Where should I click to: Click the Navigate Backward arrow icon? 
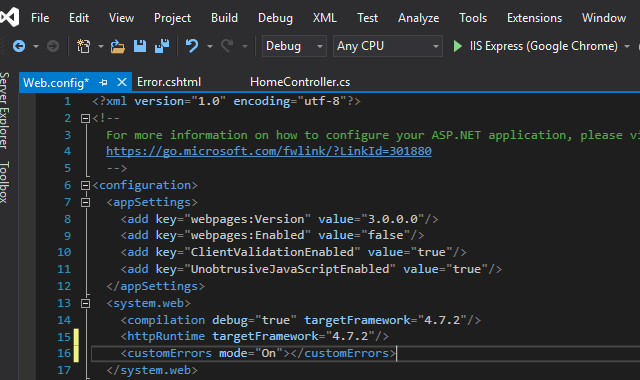coord(19,46)
